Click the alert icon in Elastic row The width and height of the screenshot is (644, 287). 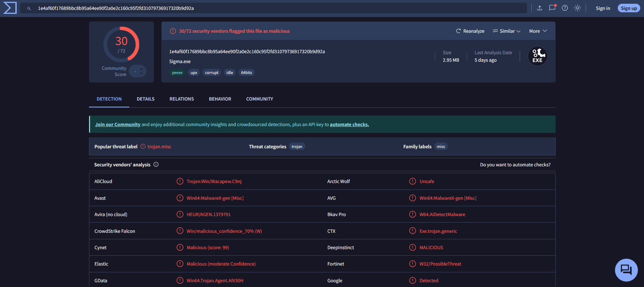click(x=180, y=264)
